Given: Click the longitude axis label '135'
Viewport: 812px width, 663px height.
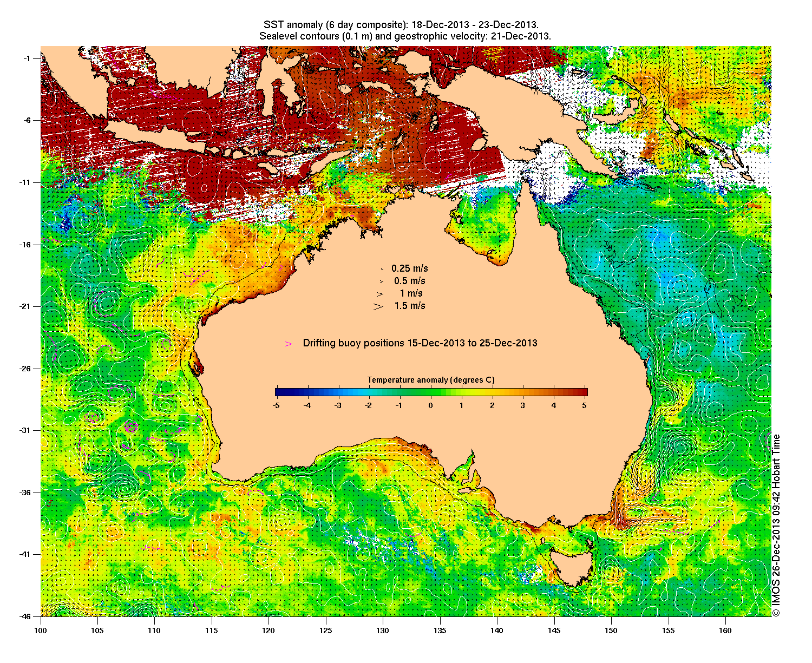Looking at the screenshot, I should [440, 631].
